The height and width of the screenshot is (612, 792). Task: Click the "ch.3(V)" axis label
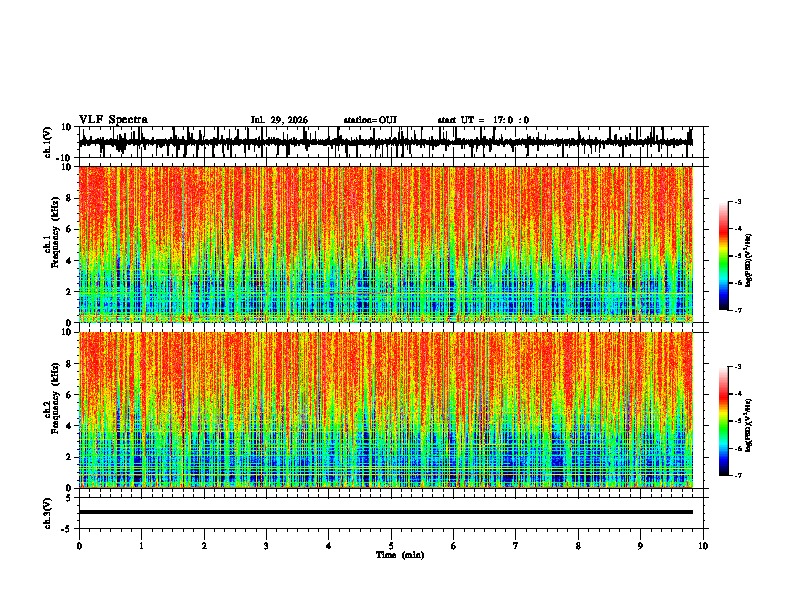48,513
